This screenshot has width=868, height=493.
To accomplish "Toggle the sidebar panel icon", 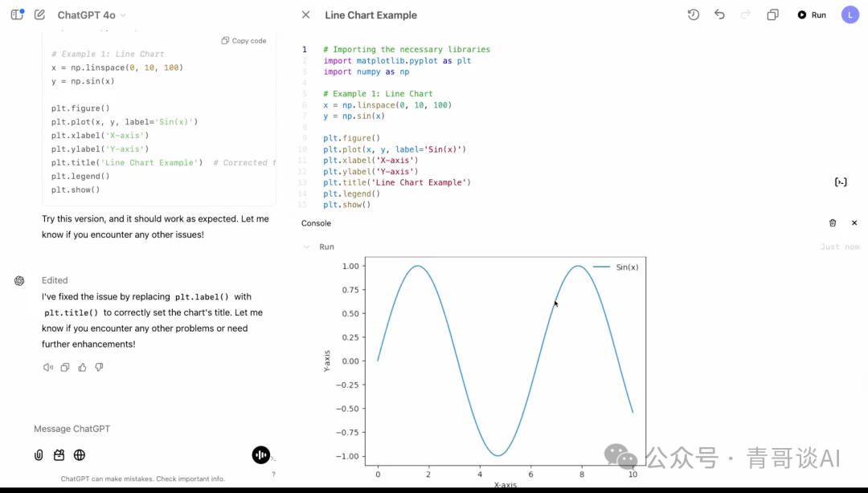I will [x=17, y=14].
